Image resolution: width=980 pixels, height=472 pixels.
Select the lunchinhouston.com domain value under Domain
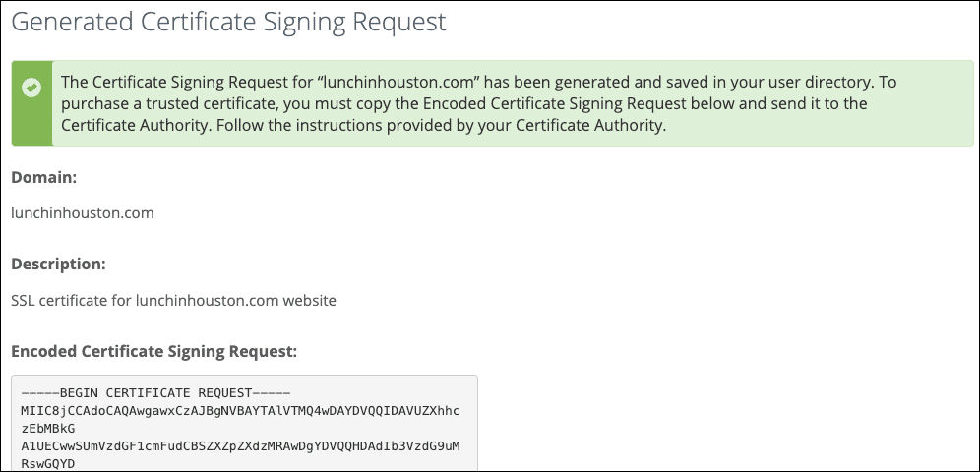coord(83,212)
